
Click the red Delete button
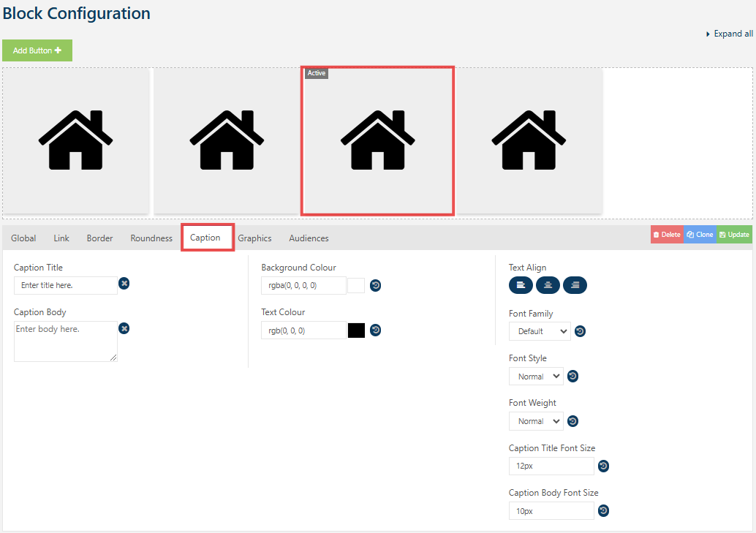[x=667, y=235]
